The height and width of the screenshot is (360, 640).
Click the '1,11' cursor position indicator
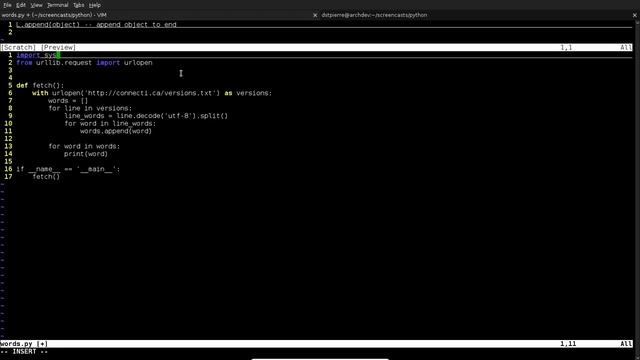coord(568,344)
